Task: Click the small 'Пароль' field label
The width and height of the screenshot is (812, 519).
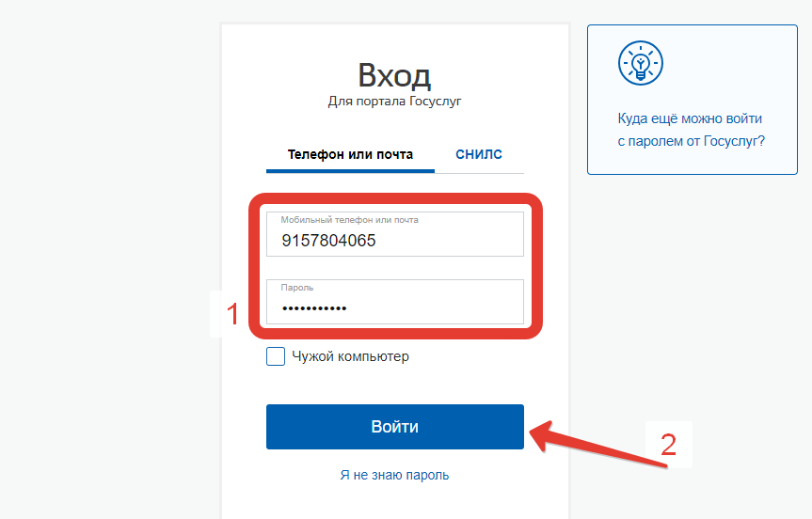Action: (x=297, y=288)
